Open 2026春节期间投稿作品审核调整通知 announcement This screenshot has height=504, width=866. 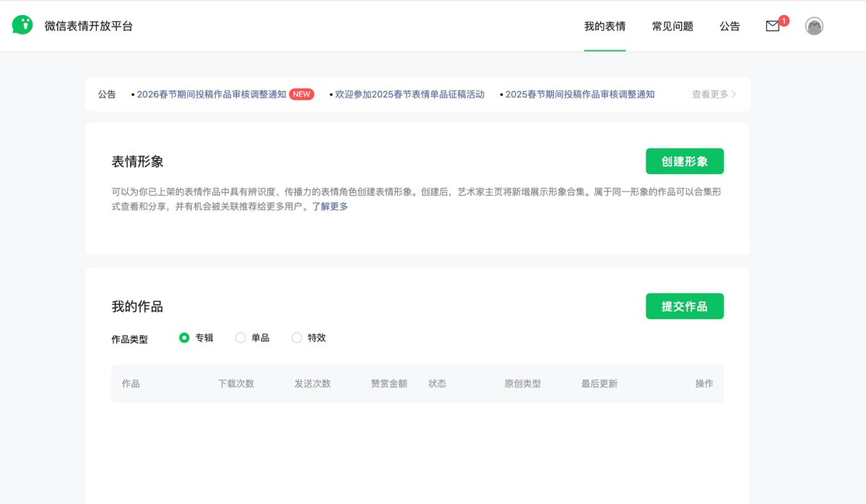pos(212,95)
